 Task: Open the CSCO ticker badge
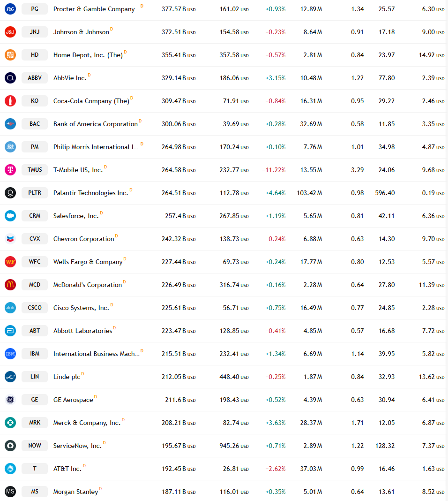pyautogui.click(x=35, y=308)
